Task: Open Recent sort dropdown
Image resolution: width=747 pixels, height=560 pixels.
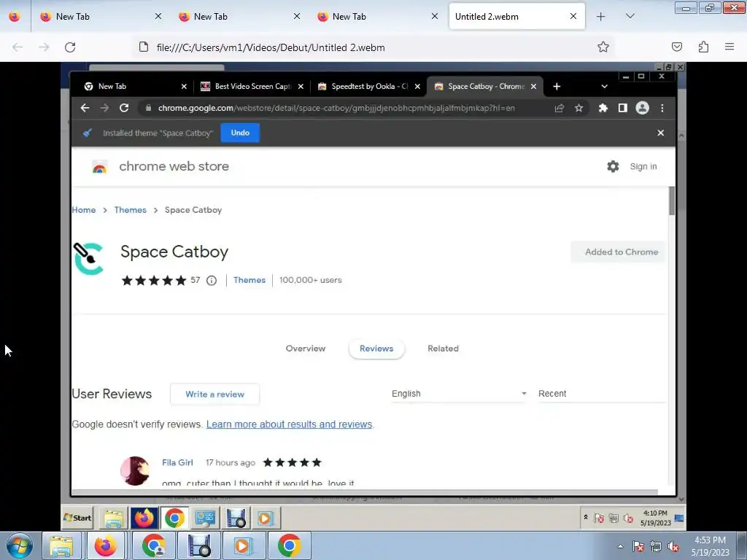Action: pyautogui.click(x=602, y=394)
